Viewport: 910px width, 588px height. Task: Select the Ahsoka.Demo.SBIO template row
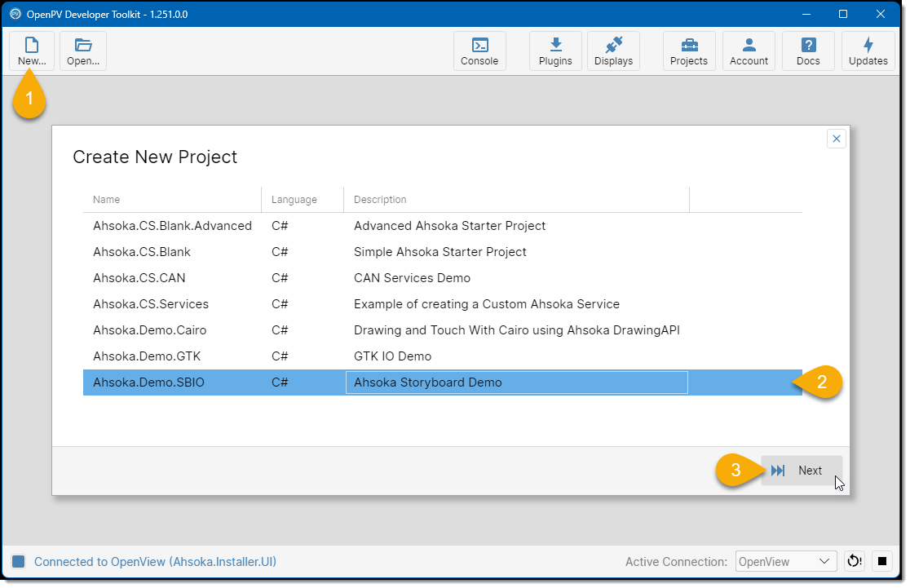point(442,382)
